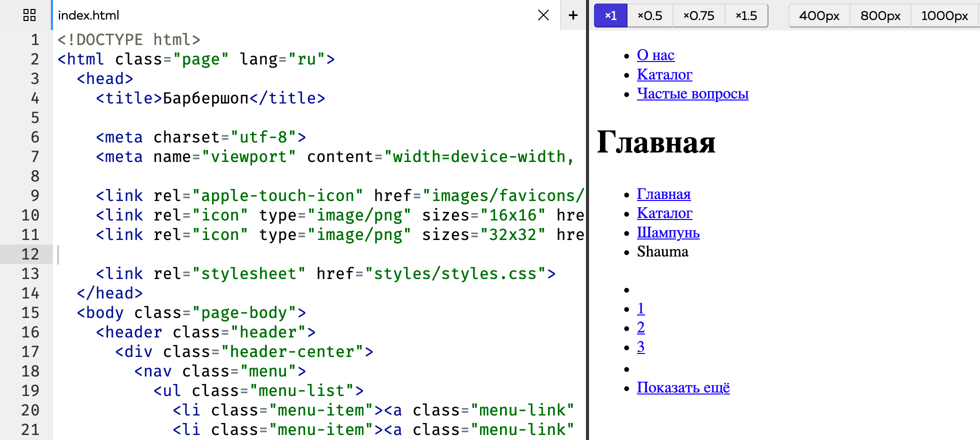This screenshot has width=980, height=440.
Task: Click line number 1 in gutter
Action: click(x=35, y=39)
